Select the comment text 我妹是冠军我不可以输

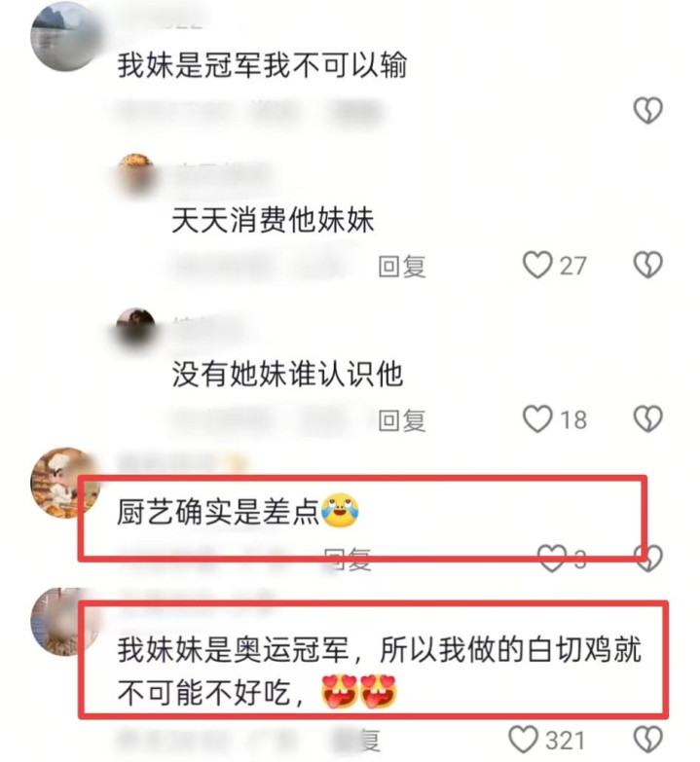(x=262, y=64)
